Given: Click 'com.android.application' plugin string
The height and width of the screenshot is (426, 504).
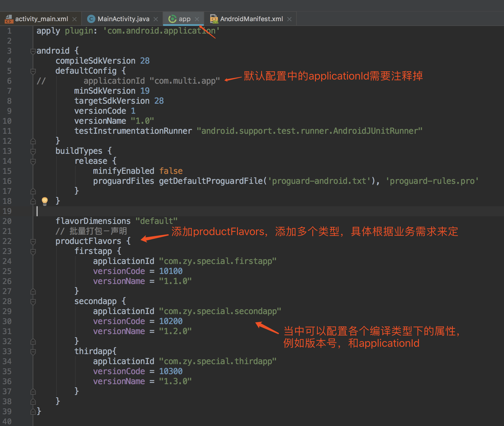Looking at the screenshot, I should click(161, 31).
